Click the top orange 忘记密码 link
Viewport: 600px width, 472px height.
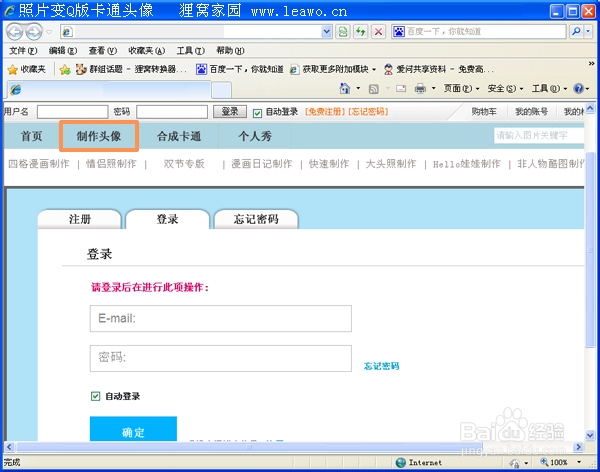point(368,111)
